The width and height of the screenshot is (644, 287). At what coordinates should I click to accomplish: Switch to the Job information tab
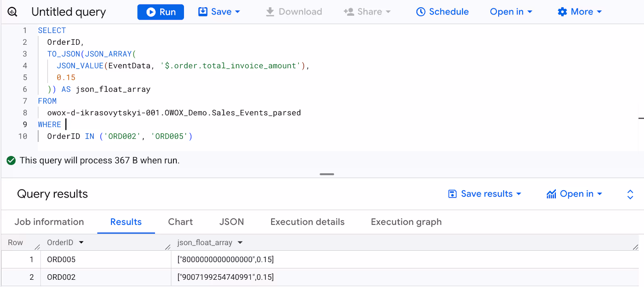pyautogui.click(x=49, y=222)
